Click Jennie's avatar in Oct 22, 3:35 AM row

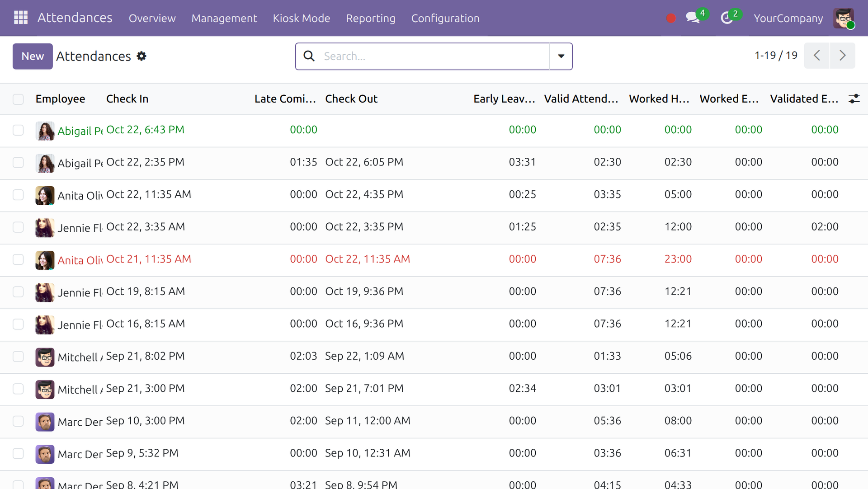coord(45,228)
